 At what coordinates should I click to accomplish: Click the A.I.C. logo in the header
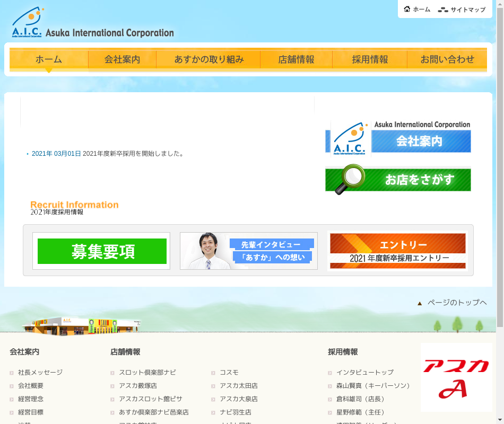[28, 23]
